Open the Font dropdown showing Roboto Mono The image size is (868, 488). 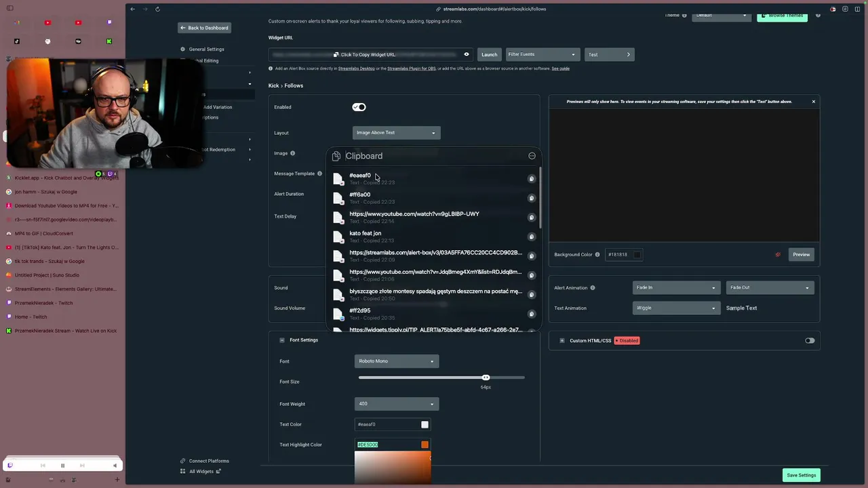point(396,361)
